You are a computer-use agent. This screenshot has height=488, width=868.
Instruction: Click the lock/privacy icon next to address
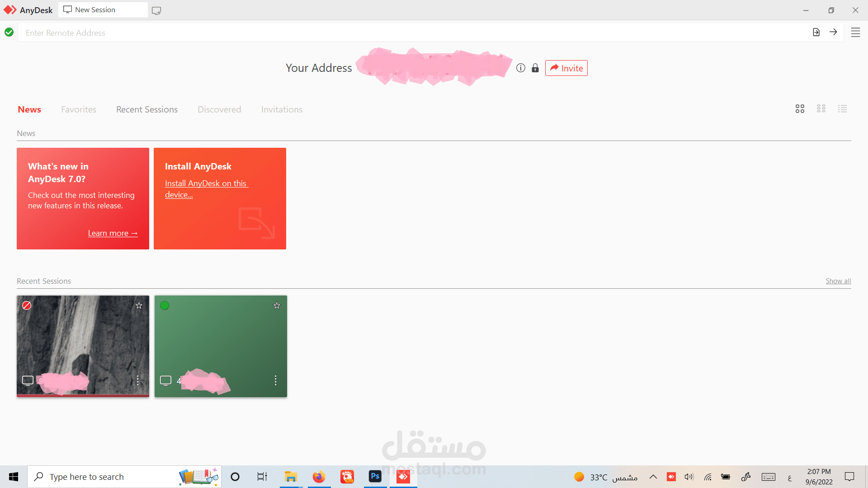534,68
